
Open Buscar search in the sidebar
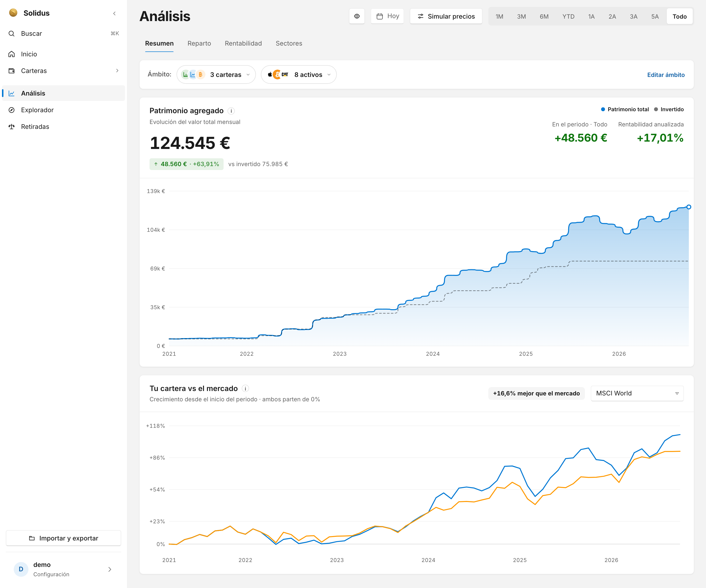[x=63, y=34]
